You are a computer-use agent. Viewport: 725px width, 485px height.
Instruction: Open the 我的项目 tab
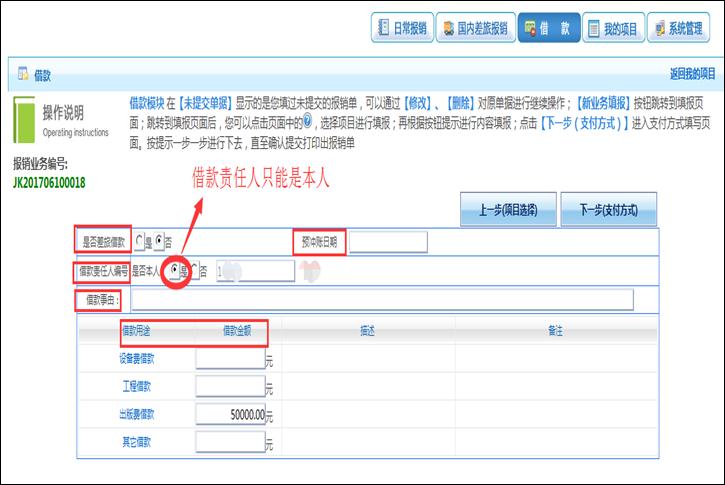[x=612, y=29]
